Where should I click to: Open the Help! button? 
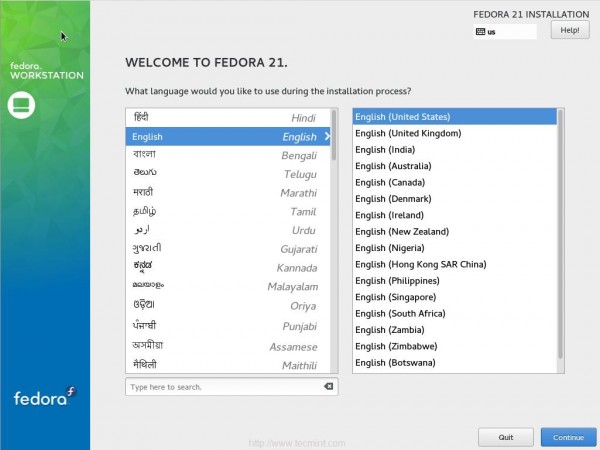pos(570,30)
